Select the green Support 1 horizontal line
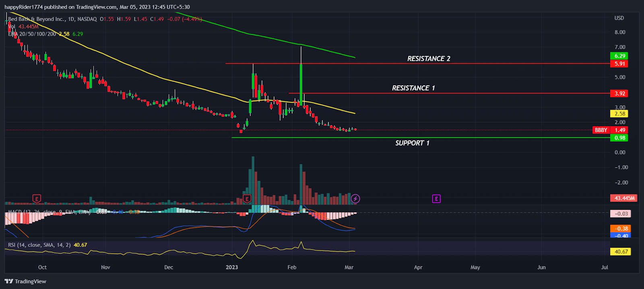This screenshot has height=289, width=644. pyautogui.click(x=421, y=138)
